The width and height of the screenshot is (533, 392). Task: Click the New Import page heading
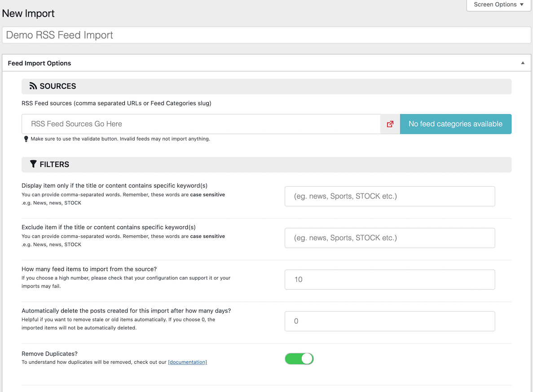tap(28, 13)
